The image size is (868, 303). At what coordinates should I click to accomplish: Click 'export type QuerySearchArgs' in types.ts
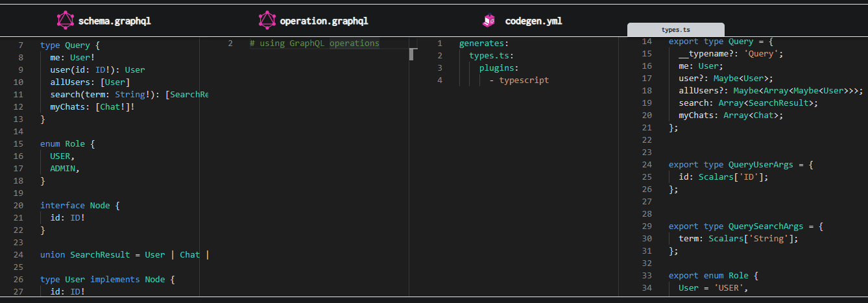point(745,226)
